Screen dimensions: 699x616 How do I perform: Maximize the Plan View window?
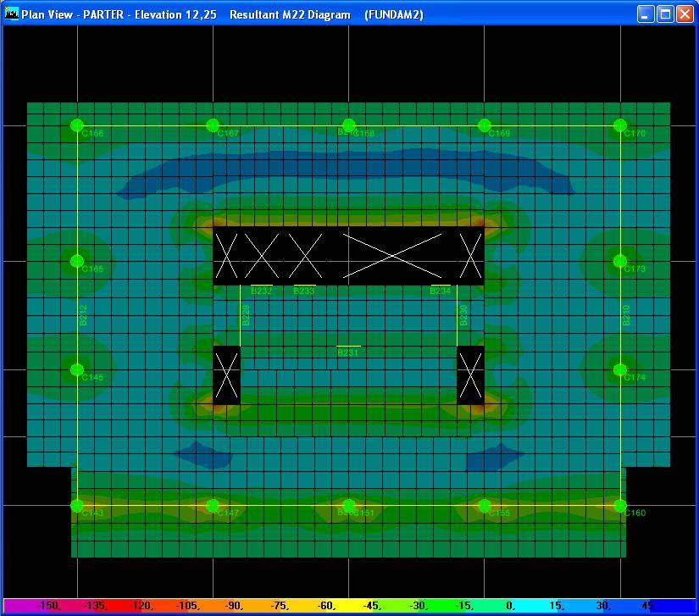665,14
